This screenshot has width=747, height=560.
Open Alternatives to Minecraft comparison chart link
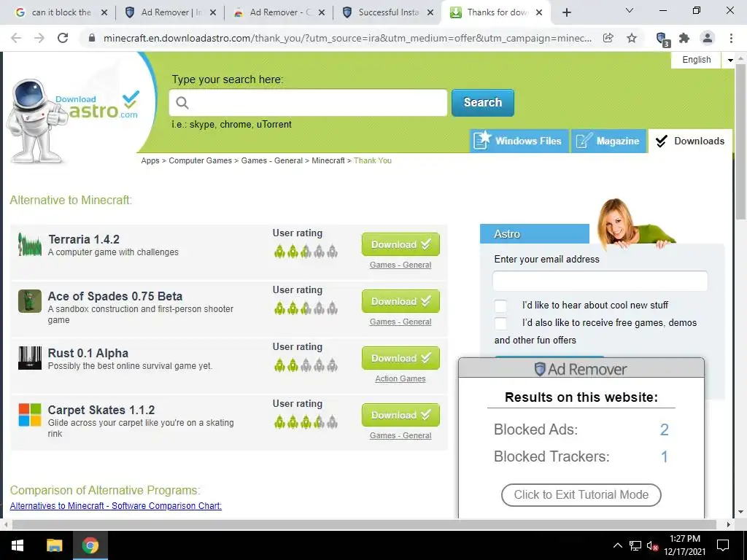(116, 506)
